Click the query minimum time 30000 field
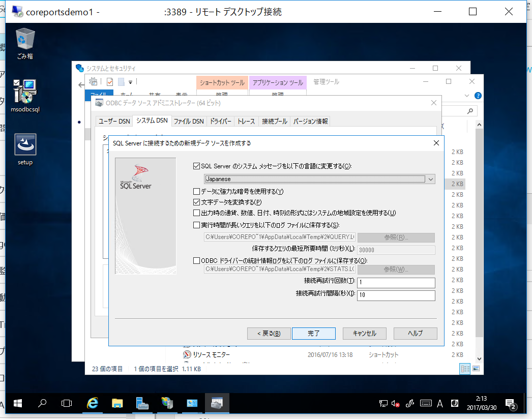The height and width of the screenshot is (419, 532). point(396,250)
